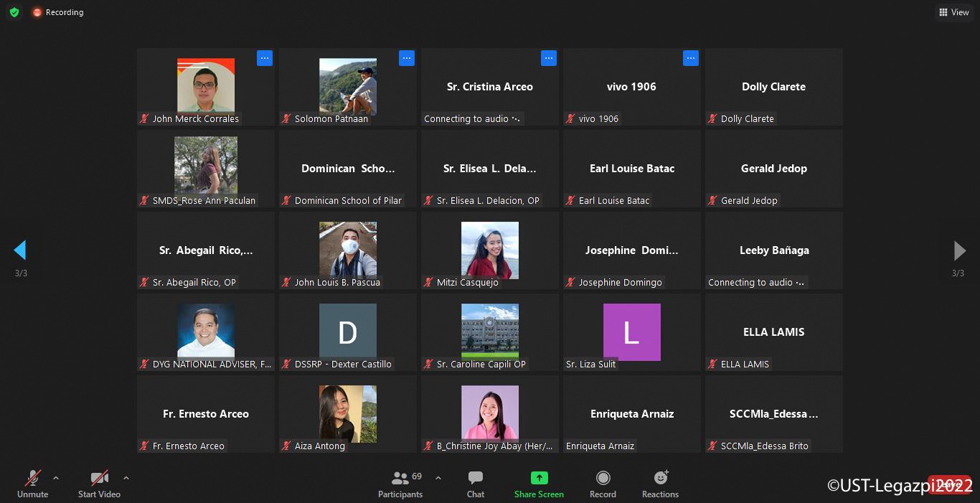Open the Participants panel
This screenshot has height=503, width=980.
400,484
